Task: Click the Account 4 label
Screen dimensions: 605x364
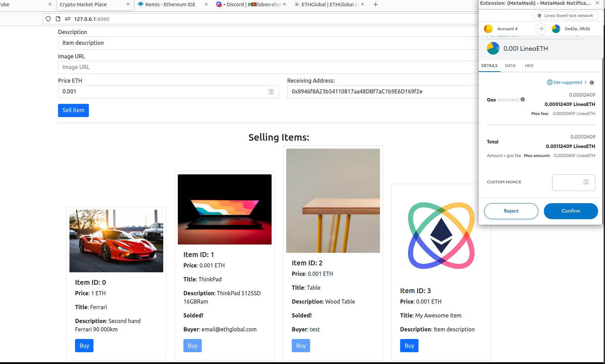Action: coord(507,29)
